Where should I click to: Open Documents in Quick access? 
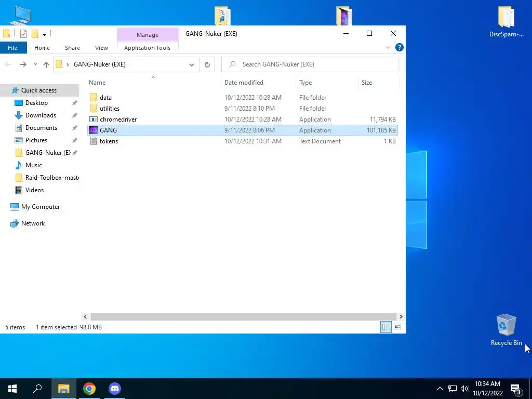(42, 128)
